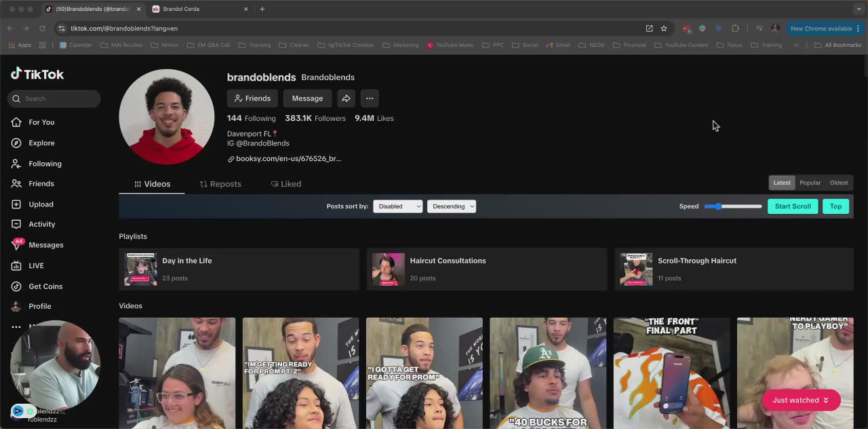This screenshot has height=429, width=868.
Task: Open the Explore compass icon
Action: (16, 143)
